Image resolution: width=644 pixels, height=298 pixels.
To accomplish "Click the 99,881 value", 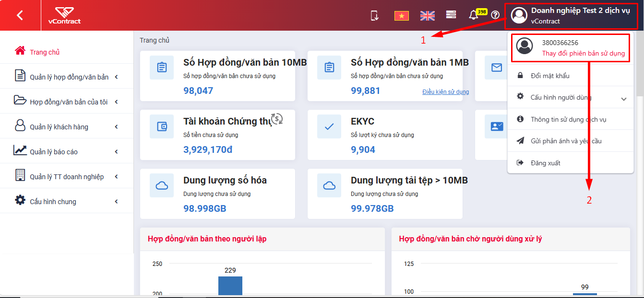I will point(366,91).
